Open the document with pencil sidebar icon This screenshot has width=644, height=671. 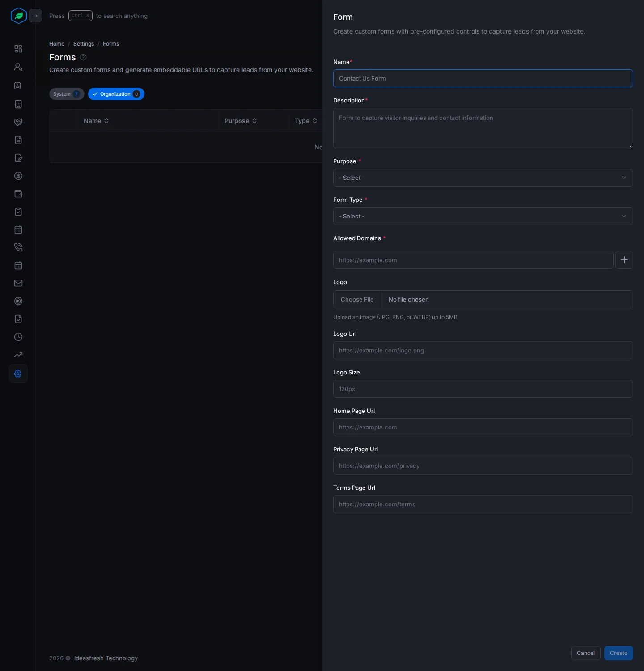click(x=18, y=158)
